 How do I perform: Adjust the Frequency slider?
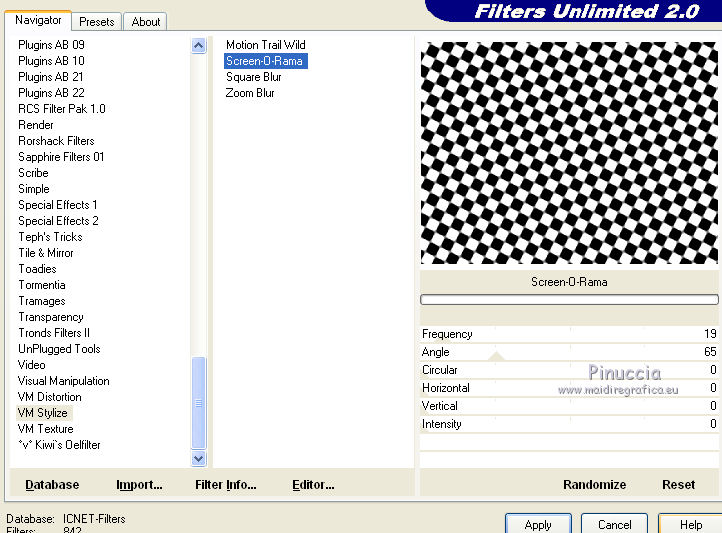coord(569,334)
